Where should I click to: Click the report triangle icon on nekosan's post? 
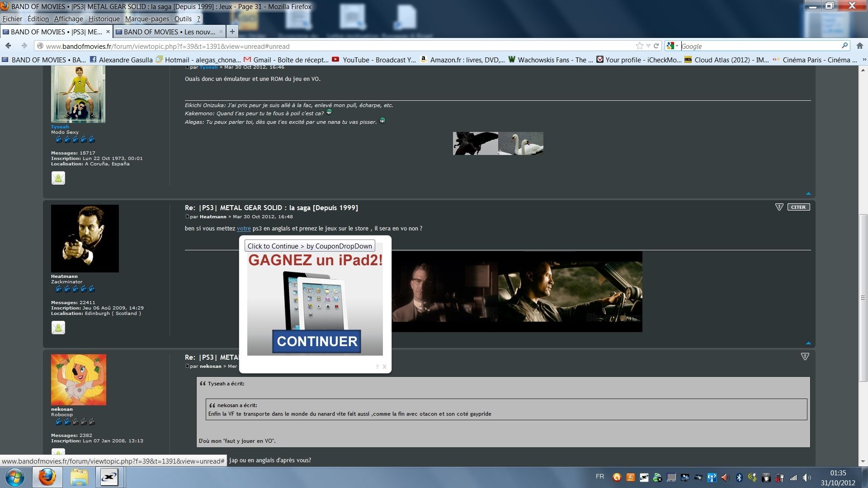coord(805,357)
